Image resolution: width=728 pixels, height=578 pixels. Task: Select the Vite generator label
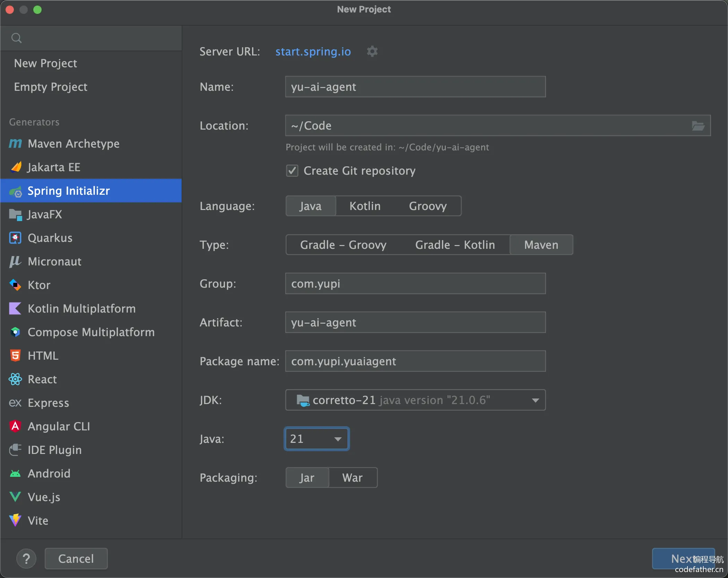[38, 520]
